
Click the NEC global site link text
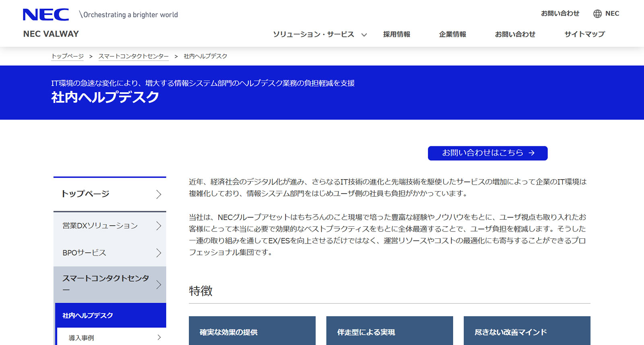pos(612,13)
